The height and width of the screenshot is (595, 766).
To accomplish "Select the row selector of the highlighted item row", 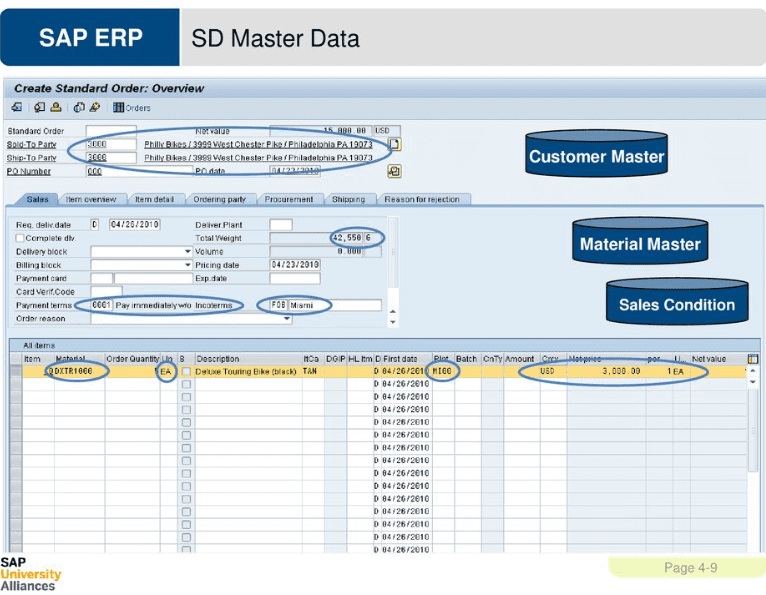I will pyautogui.click(x=16, y=372).
